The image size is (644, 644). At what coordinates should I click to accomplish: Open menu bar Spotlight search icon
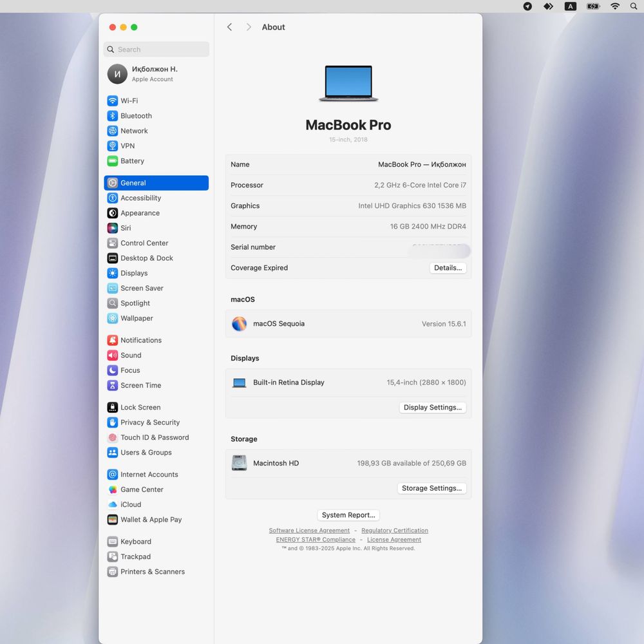[634, 6]
